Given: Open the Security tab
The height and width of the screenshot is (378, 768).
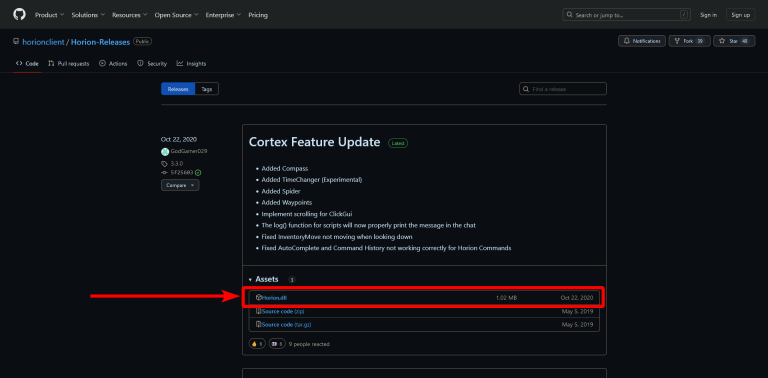Looking at the screenshot, I should [x=152, y=64].
